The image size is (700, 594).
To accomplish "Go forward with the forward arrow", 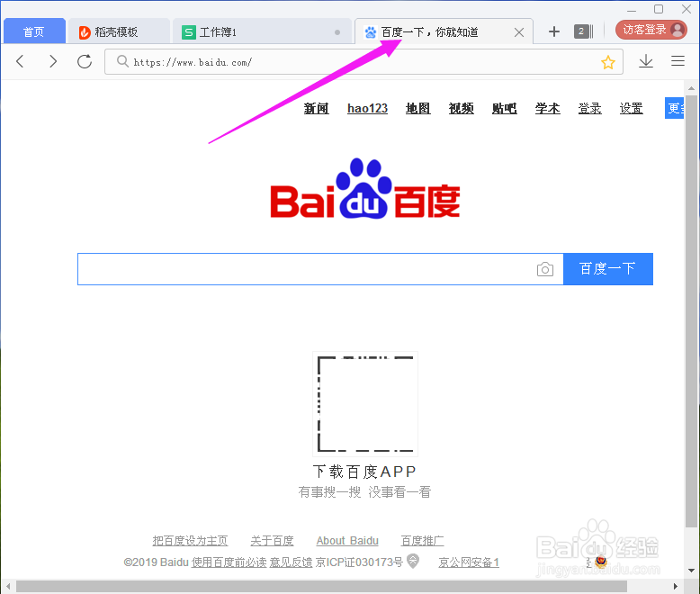I will click(53, 61).
